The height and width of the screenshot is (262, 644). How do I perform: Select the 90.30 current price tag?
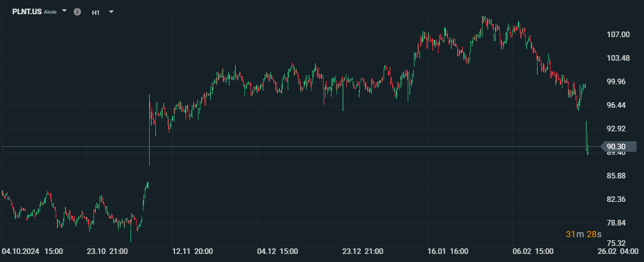coord(619,146)
